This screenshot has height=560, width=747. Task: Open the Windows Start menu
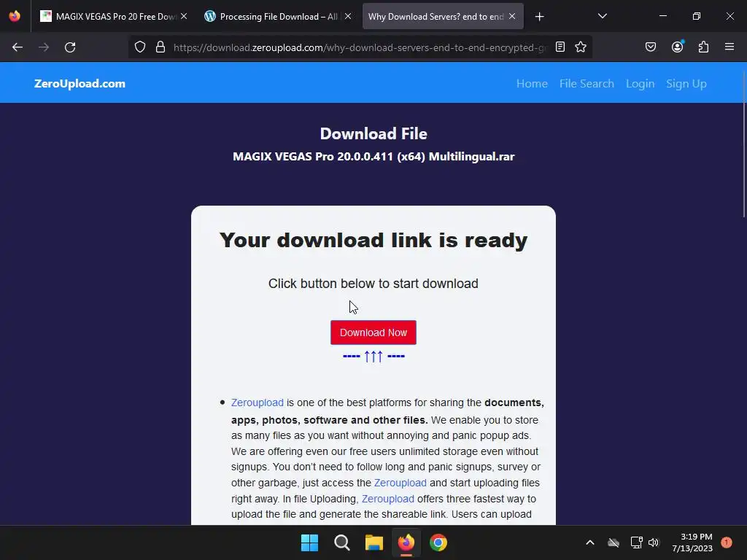click(x=309, y=542)
